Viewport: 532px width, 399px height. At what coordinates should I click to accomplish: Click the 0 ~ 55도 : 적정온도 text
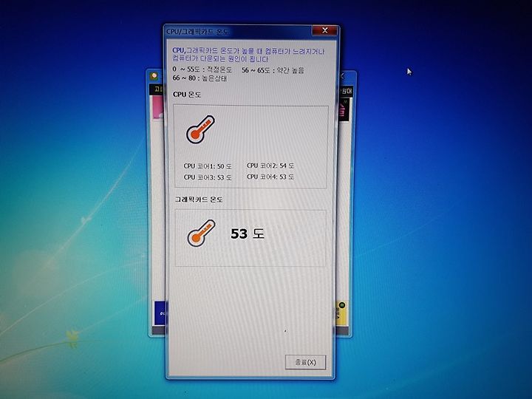point(202,69)
